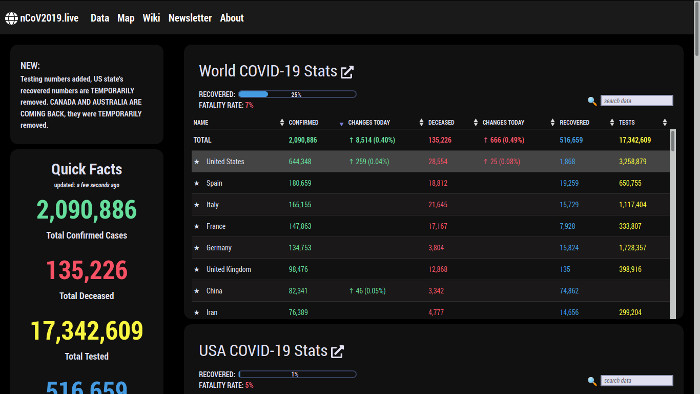700x394 pixels.
Task: Open the Data menu item
Action: click(x=100, y=18)
